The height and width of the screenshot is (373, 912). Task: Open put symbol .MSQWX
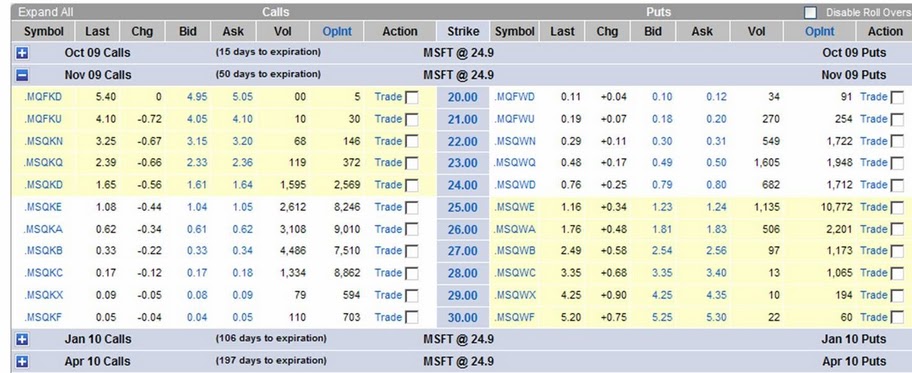(x=514, y=295)
